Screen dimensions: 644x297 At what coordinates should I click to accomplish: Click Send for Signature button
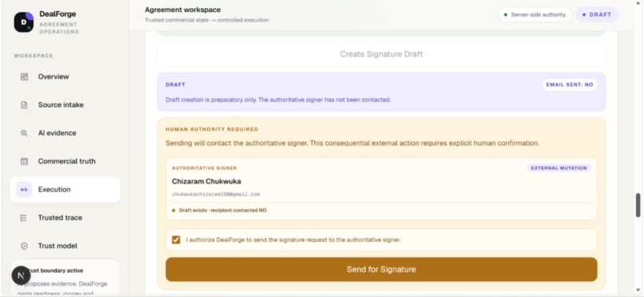coord(381,270)
